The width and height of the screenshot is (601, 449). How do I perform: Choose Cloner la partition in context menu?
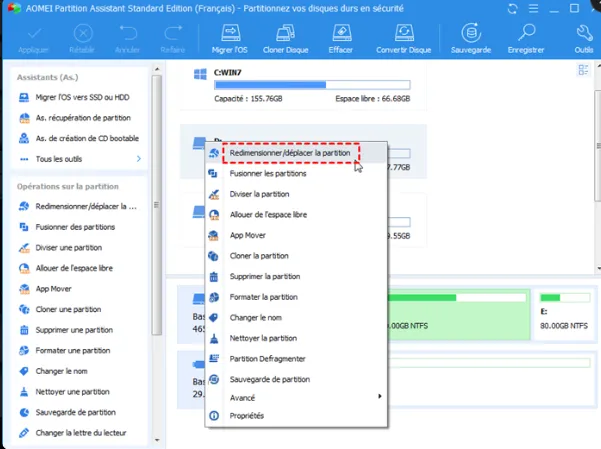(296, 256)
